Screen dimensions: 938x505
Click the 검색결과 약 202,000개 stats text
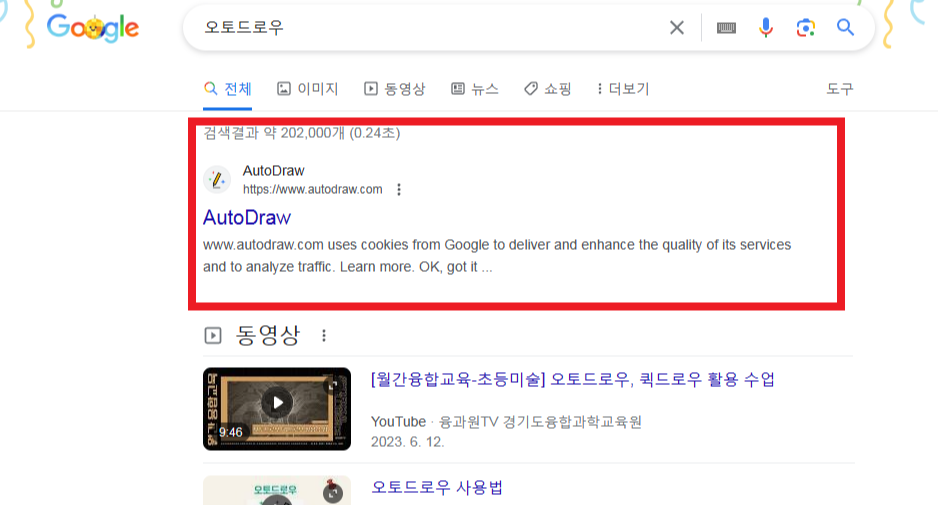coord(302,133)
